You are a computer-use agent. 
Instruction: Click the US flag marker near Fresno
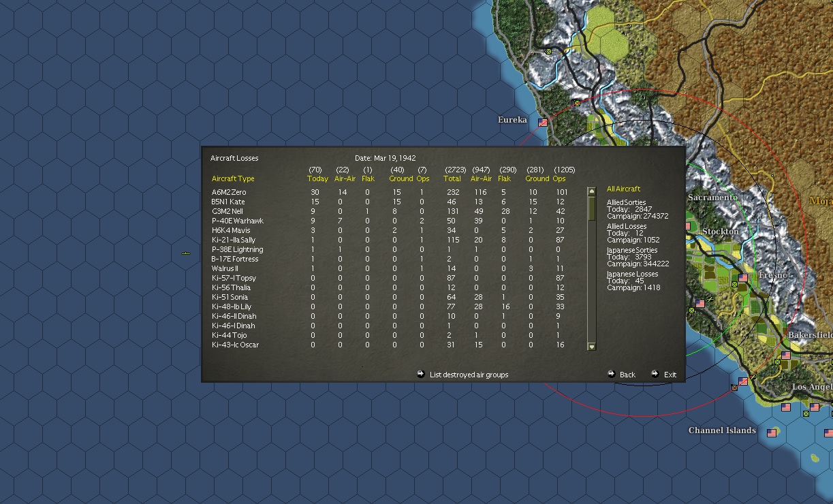(x=743, y=277)
